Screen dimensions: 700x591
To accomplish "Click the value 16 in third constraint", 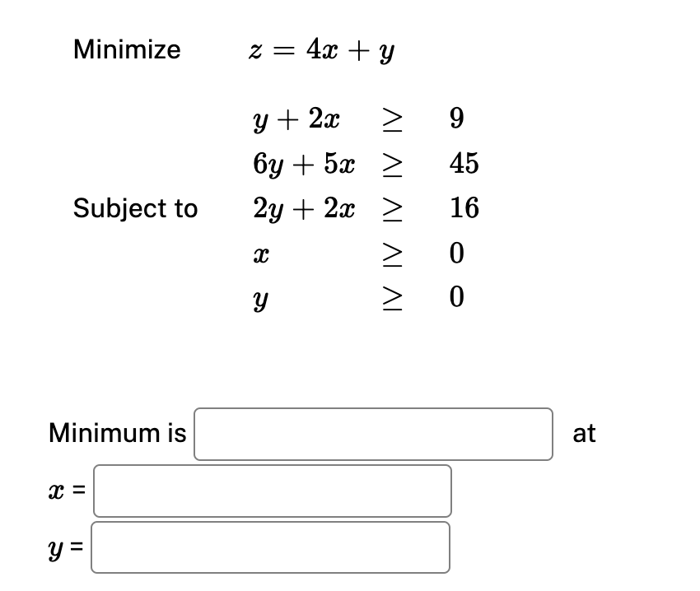I will [463, 208].
